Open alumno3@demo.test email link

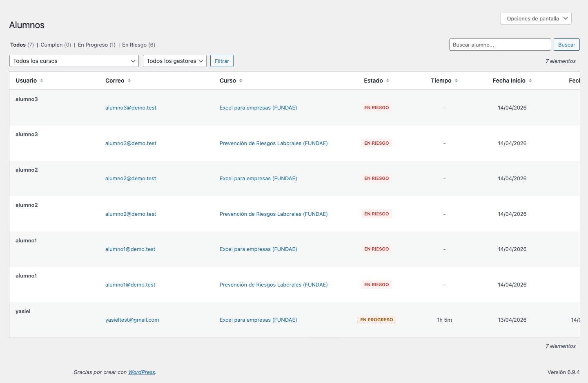coord(131,108)
